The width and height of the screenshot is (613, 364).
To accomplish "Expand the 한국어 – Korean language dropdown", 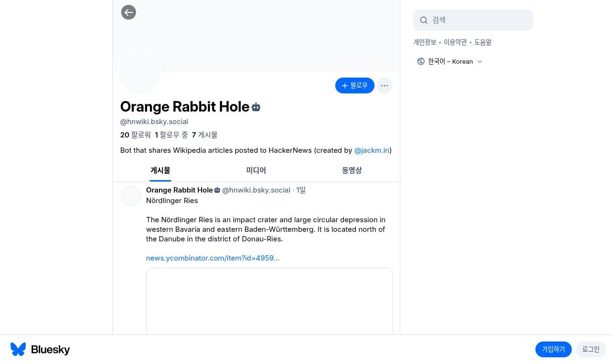I will point(450,61).
